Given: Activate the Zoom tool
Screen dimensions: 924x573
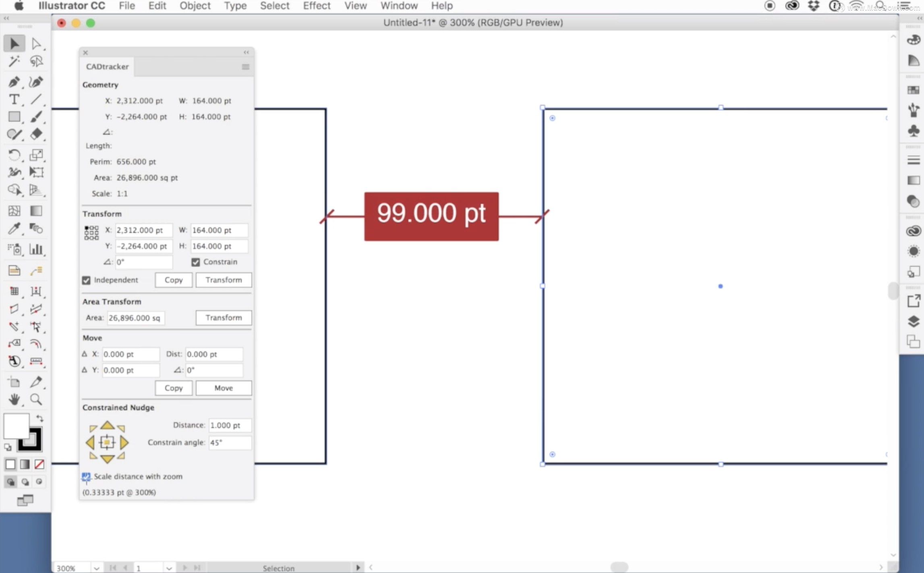Looking at the screenshot, I should coord(36,399).
